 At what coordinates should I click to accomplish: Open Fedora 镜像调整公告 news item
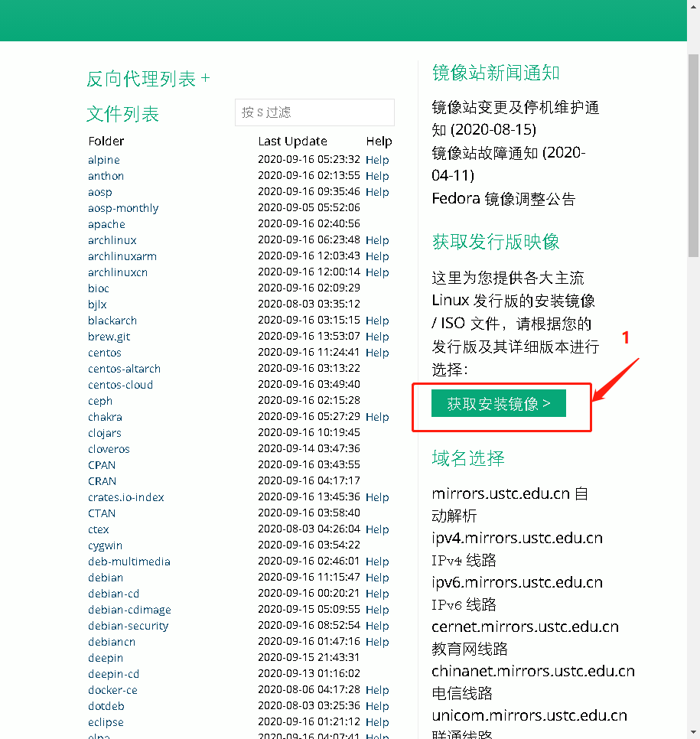[x=503, y=198]
